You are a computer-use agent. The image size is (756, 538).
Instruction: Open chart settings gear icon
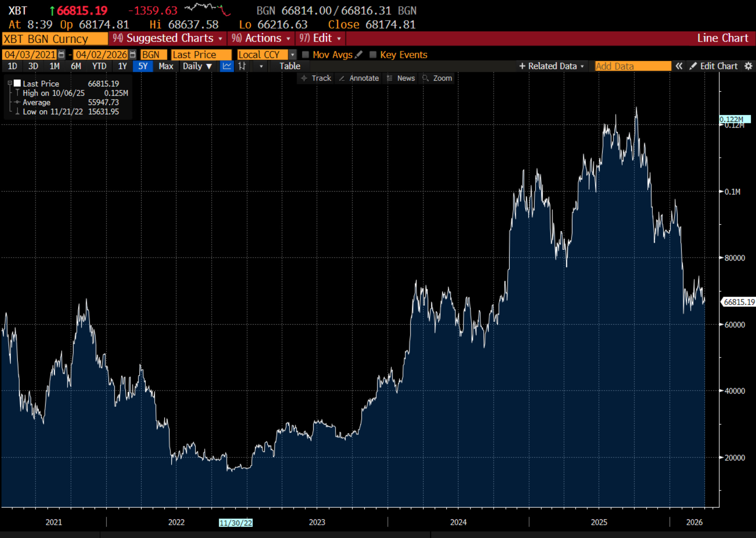(x=748, y=66)
